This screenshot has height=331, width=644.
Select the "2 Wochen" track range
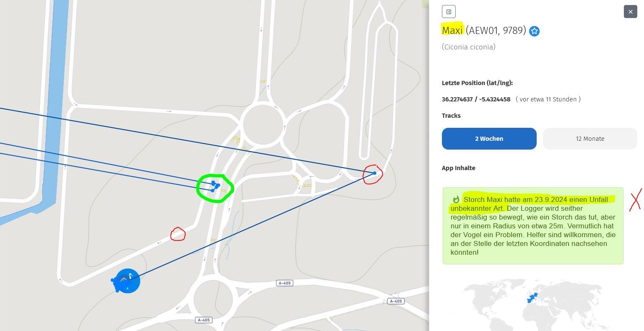(489, 139)
